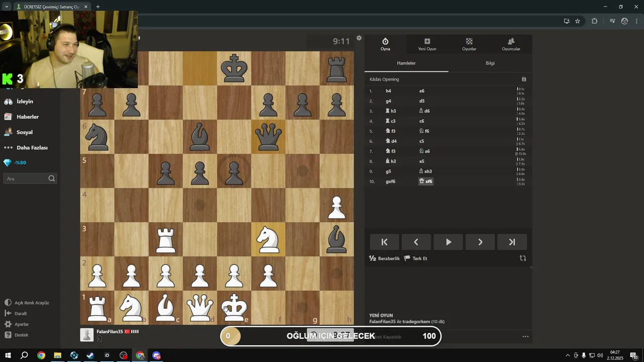This screenshot has height=362, width=644.
Task: Collapse the sidebar with Daralt
Action: pos(16,313)
